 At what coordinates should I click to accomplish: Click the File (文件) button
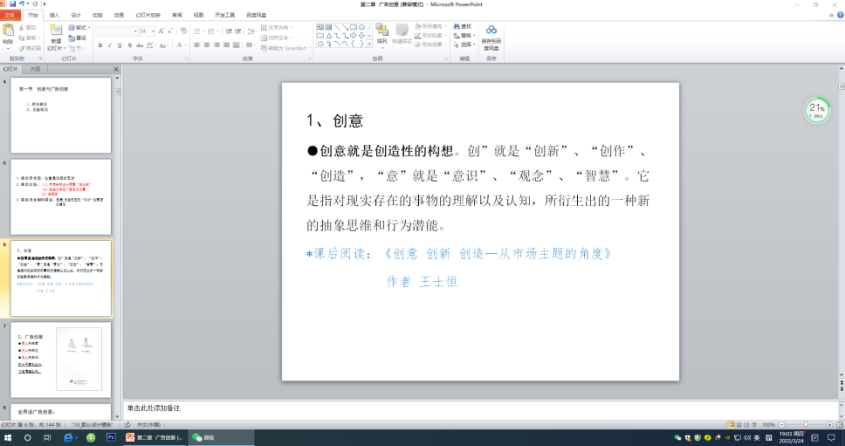click(10, 16)
